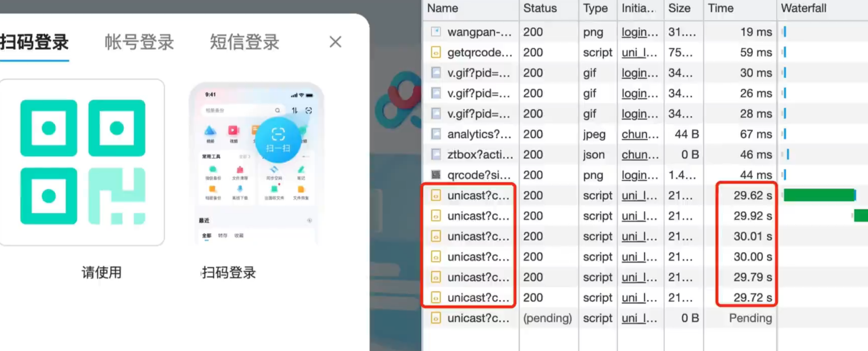The height and width of the screenshot is (351, 868).
Task: Select the qrcode?si png request
Action: [x=645, y=175]
